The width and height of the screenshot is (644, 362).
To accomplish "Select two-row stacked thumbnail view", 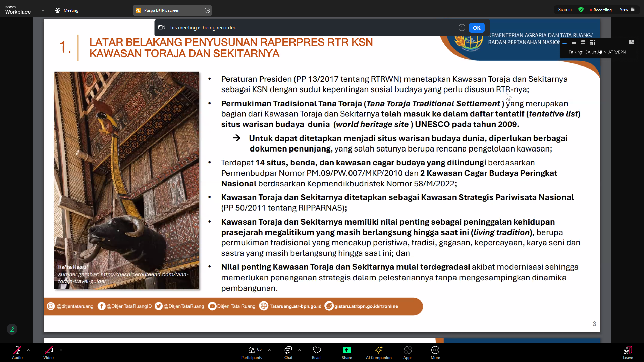I will coord(583,42).
